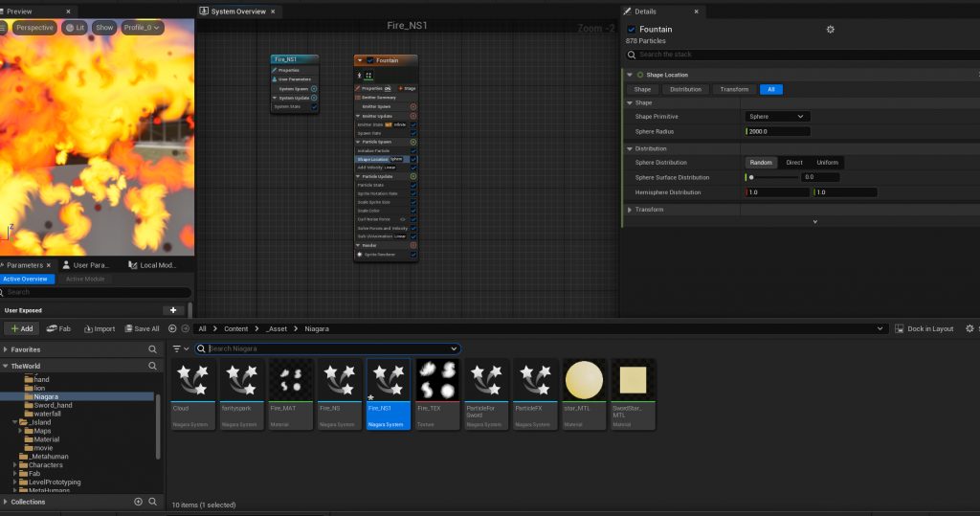Screen dimensions: 980x516
Task: Select the Distribution filter tab
Action: 685,89
